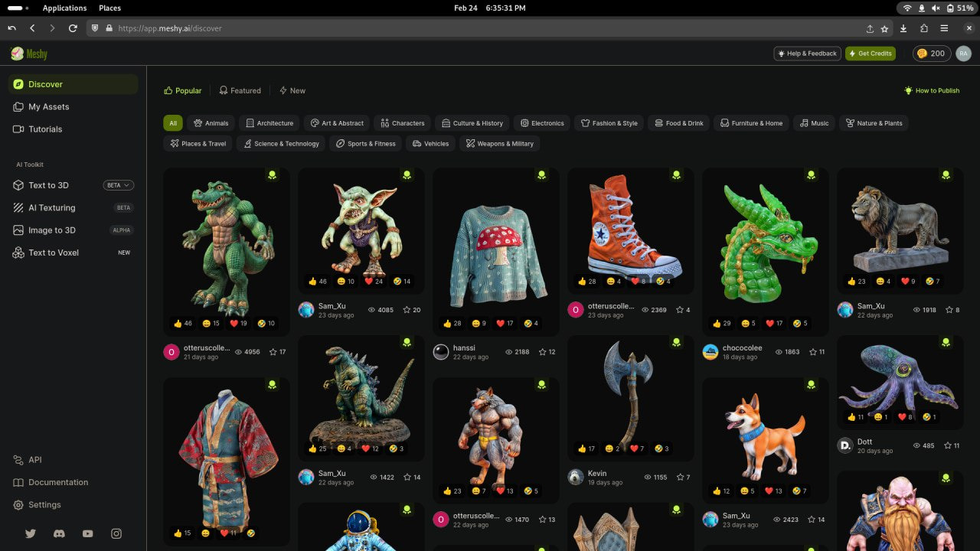Click the 200 credits balance
This screenshot has width=980, height=551.
coord(932,54)
